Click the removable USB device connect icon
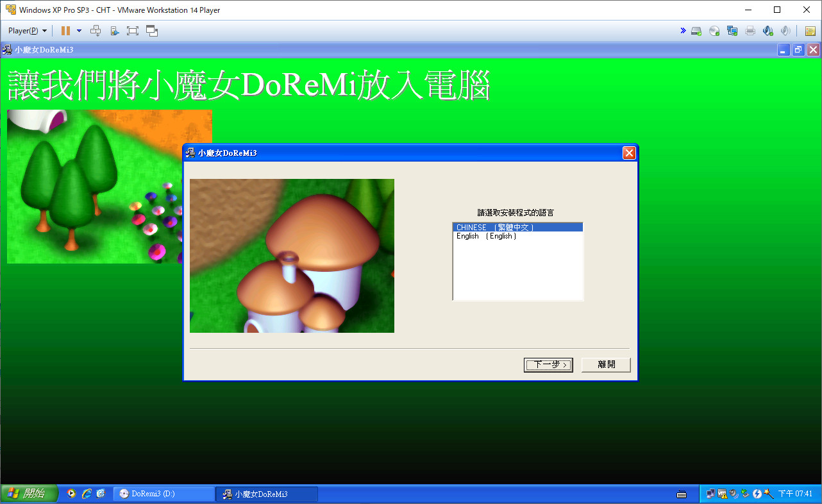The height and width of the screenshot is (504, 822). 114,31
